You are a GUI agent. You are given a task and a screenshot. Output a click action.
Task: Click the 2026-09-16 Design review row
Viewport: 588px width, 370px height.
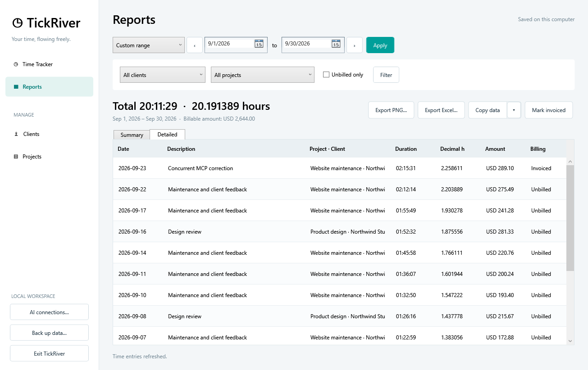click(340, 232)
